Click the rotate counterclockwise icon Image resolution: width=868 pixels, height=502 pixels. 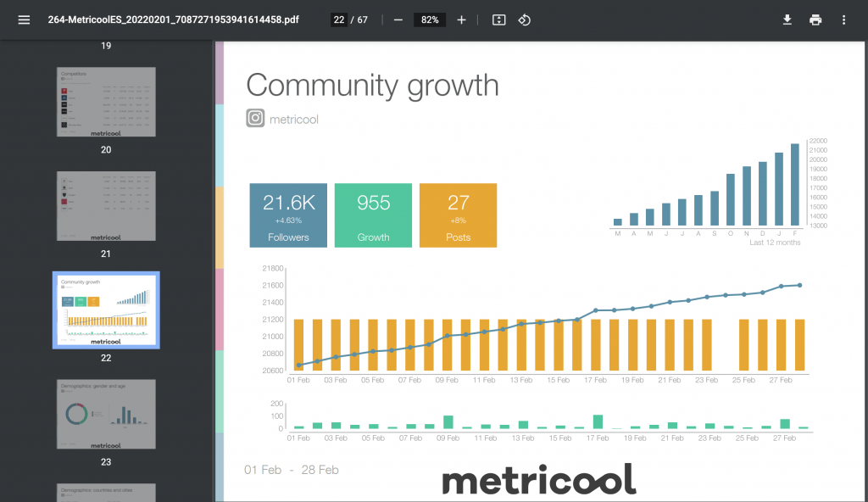pyautogui.click(x=524, y=20)
